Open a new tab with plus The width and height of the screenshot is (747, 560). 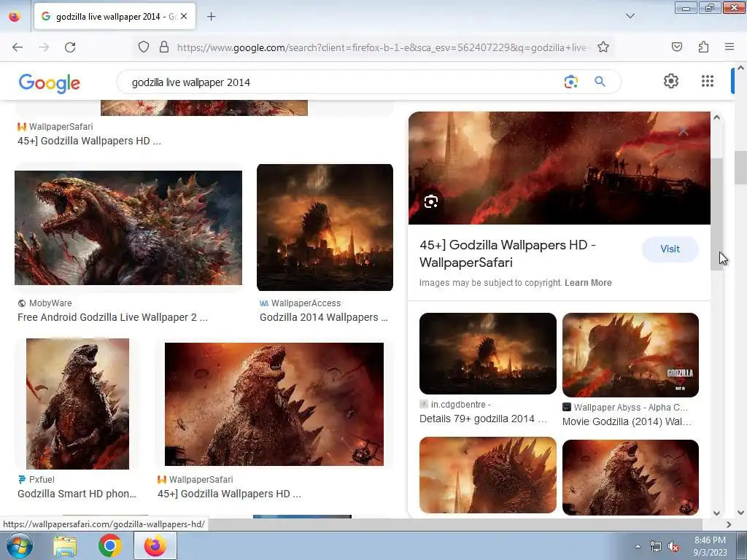(x=211, y=17)
